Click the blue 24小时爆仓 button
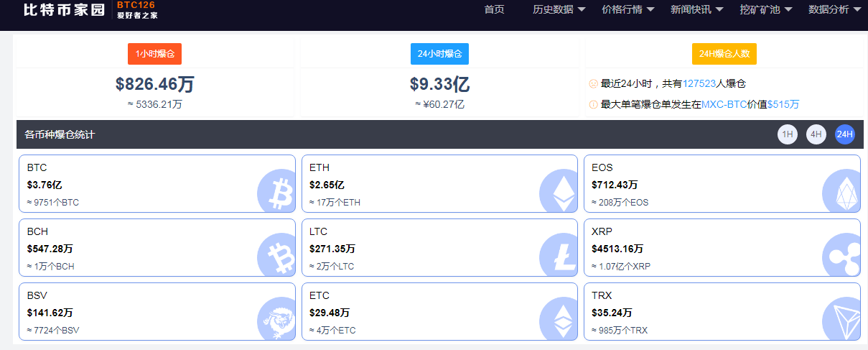Image resolution: width=868 pixels, height=350 pixels. coord(439,54)
